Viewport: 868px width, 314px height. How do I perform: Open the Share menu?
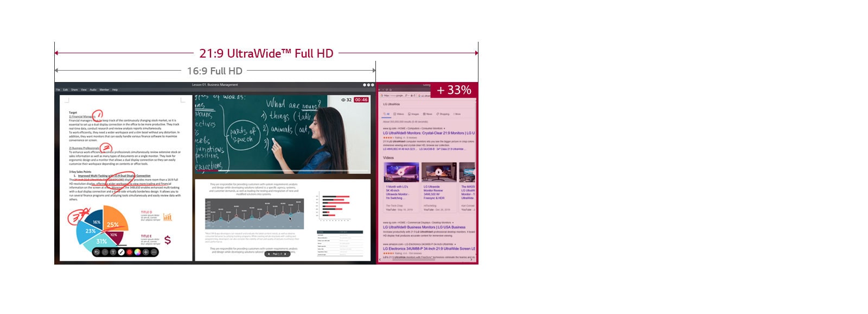(74, 90)
